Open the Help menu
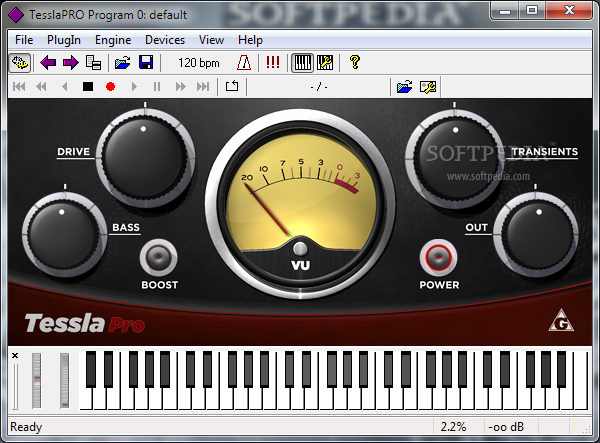 pos(250,40)
